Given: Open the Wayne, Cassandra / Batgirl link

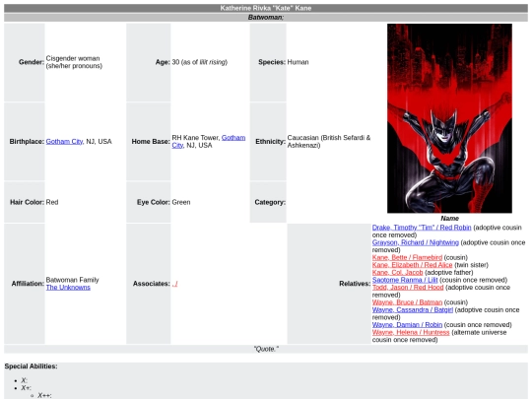Looking at the screenshot, I should 413,309.
